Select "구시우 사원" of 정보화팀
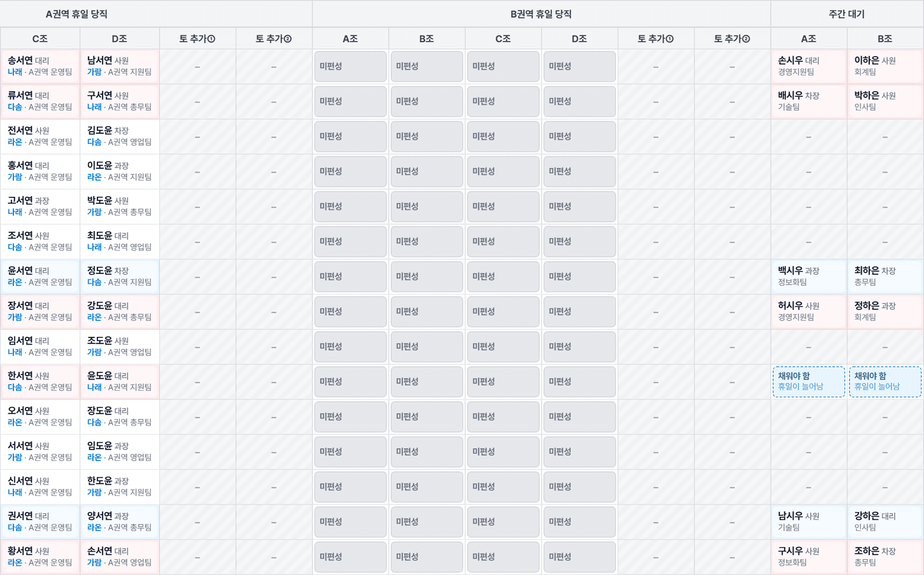This screenshot has width=924, height=575. (809, 557)
